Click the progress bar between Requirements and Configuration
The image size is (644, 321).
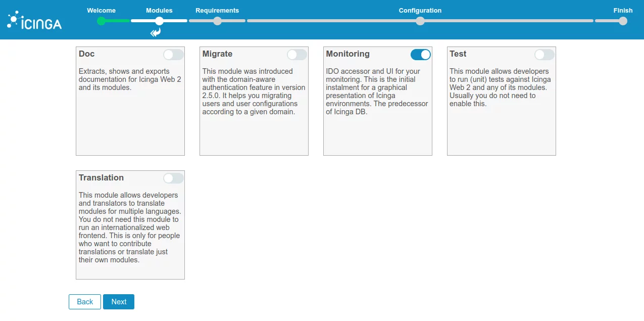319,21
